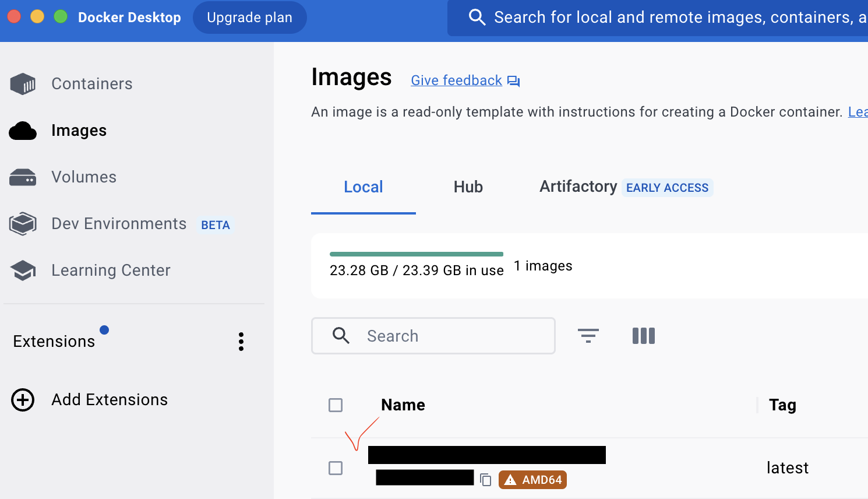Switch to the Hub tab
Image resolution: width=868 pixels, height=499 pixels.
pos(468,187)
